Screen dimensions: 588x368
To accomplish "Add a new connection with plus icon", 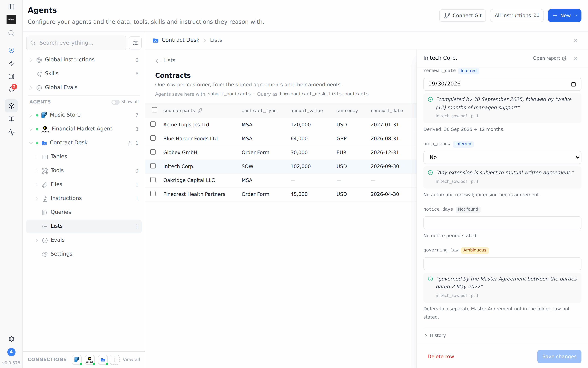I will click(x=115, y=359).
